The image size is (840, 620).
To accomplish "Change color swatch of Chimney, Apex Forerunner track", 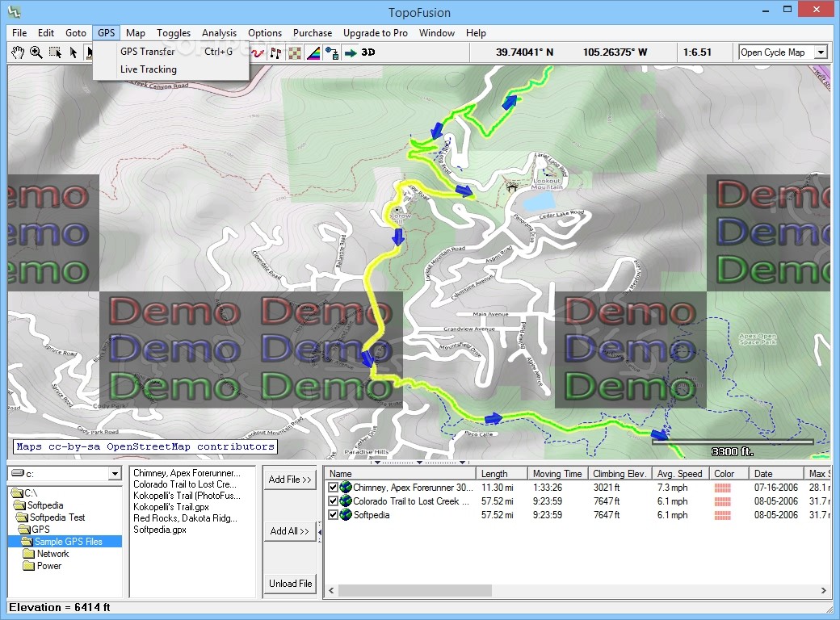I will point(723,488).
